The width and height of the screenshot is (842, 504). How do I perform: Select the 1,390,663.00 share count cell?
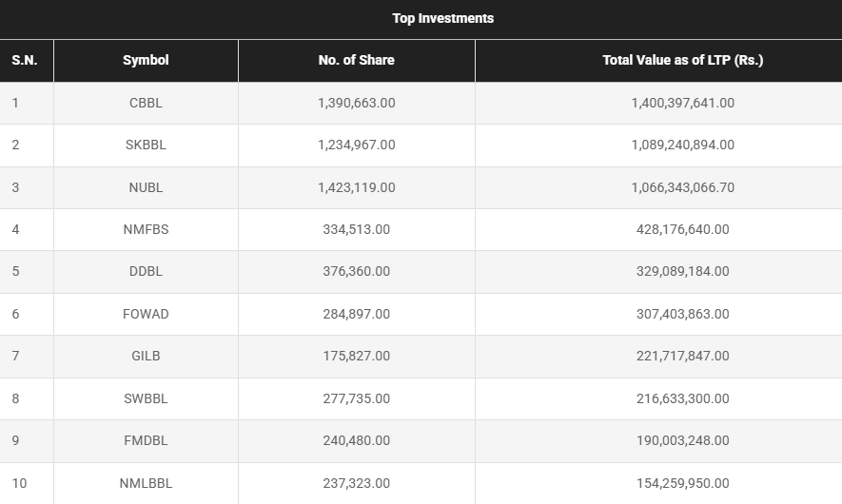[356, 103]
